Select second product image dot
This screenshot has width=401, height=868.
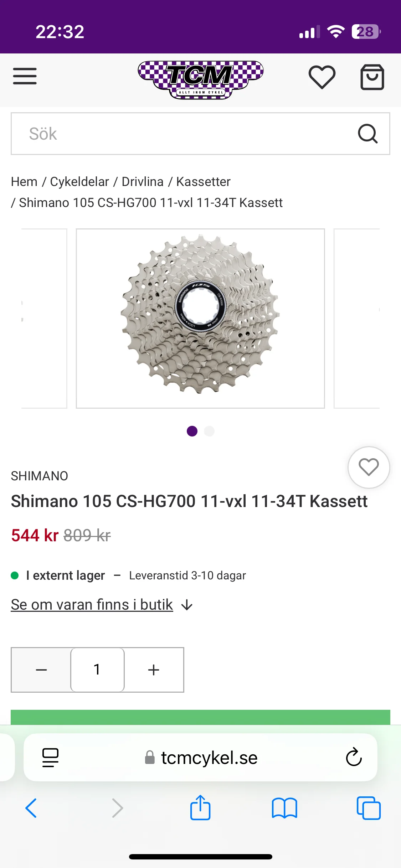pos(209,431)
